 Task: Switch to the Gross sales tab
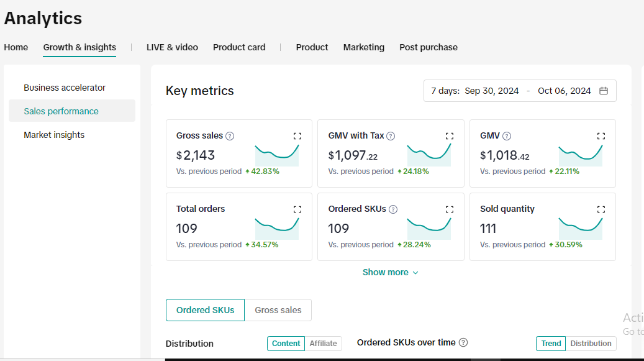pyautogui.click(x=278, y=310)
